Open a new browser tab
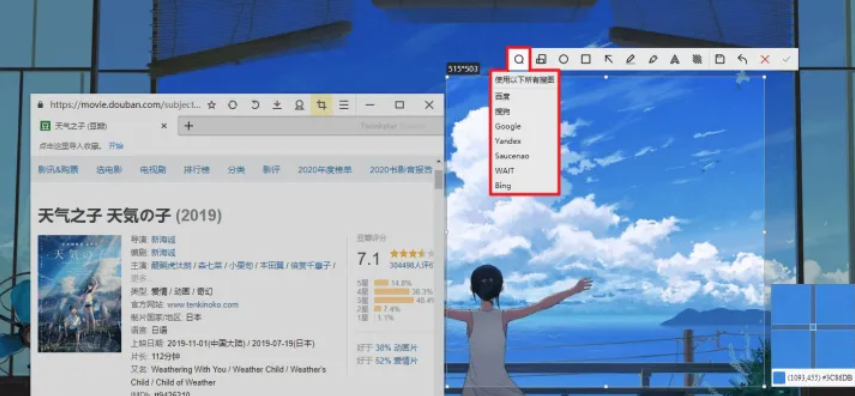The image size is (855, 396). tap(188, 126)
